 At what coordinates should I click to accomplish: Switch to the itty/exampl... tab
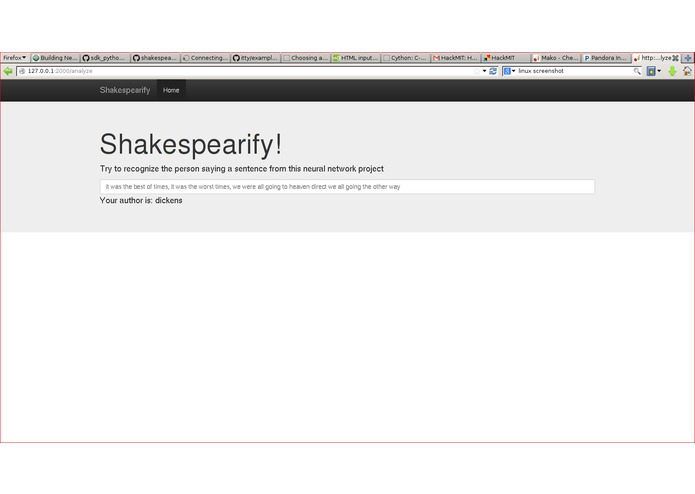pyautogui.click(x=255, y=58)
